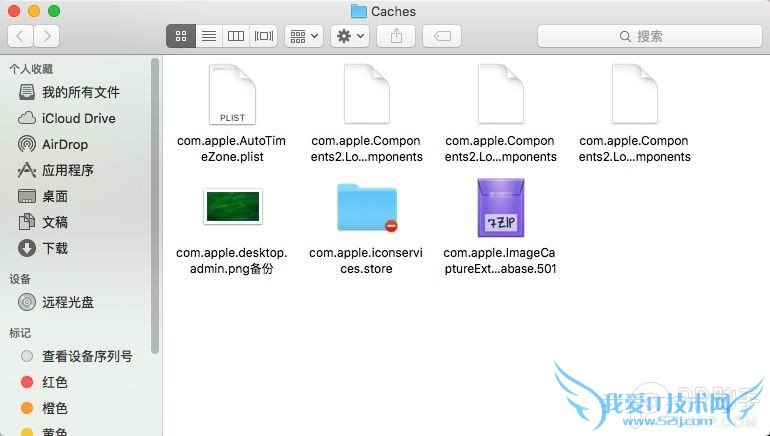Click the Share toolbar button
The width and height of the screenshot is (770, 436).
(x=396, y=36)
